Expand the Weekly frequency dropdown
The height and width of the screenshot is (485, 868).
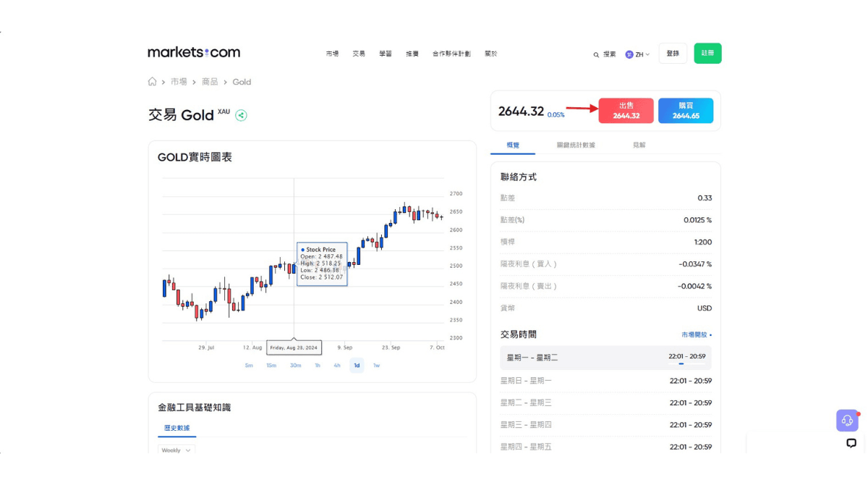tap(176, 450)
